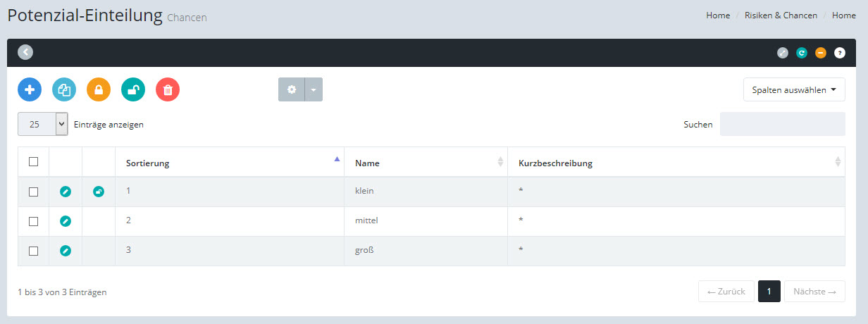Open the help question mark icon

pyautogui.click(x=839, y=53)
